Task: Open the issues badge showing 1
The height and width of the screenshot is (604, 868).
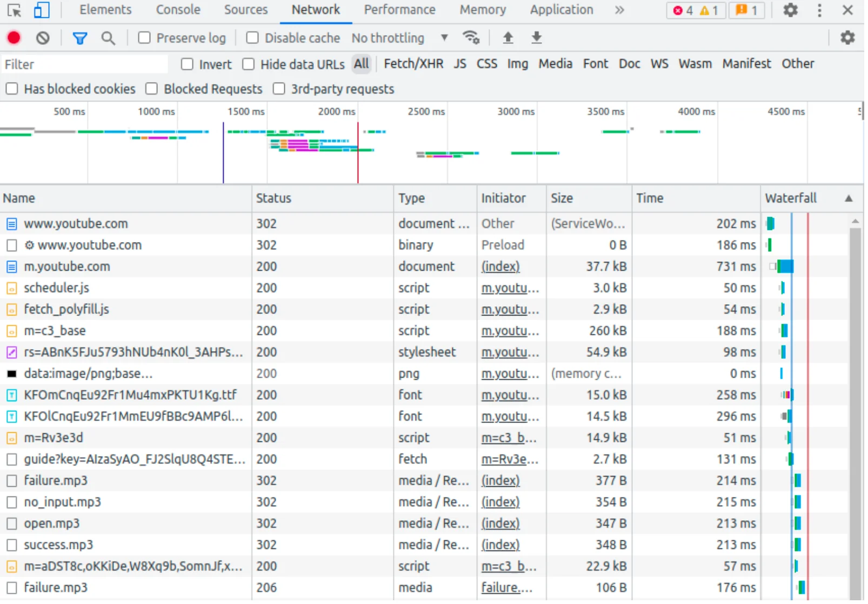Action: pyautogui.click(x=746, y=10)
